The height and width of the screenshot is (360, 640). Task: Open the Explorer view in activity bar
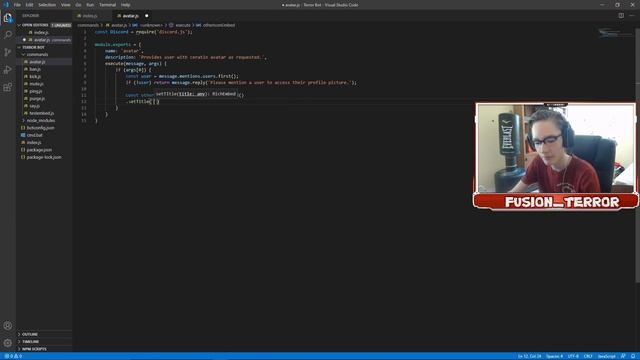tap(8, 18)
